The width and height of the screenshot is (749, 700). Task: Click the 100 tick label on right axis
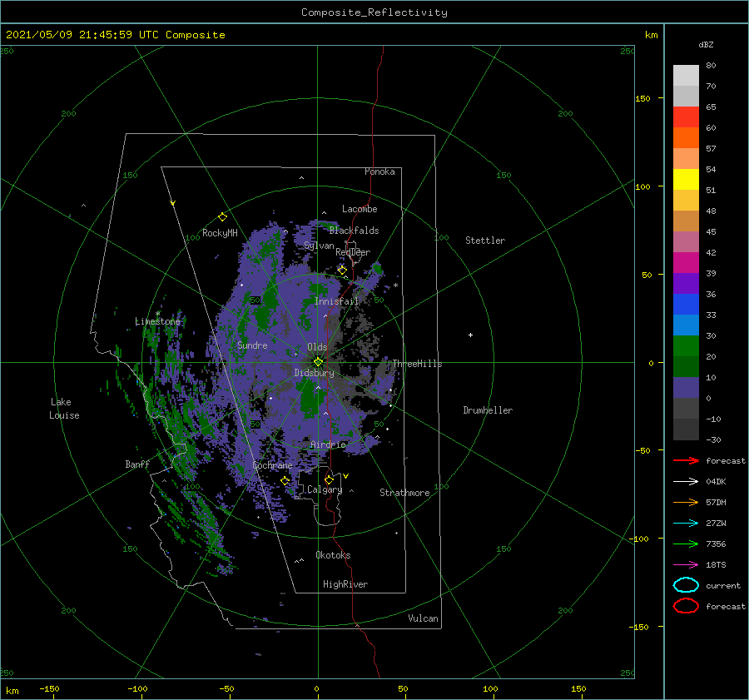[643, 186]
